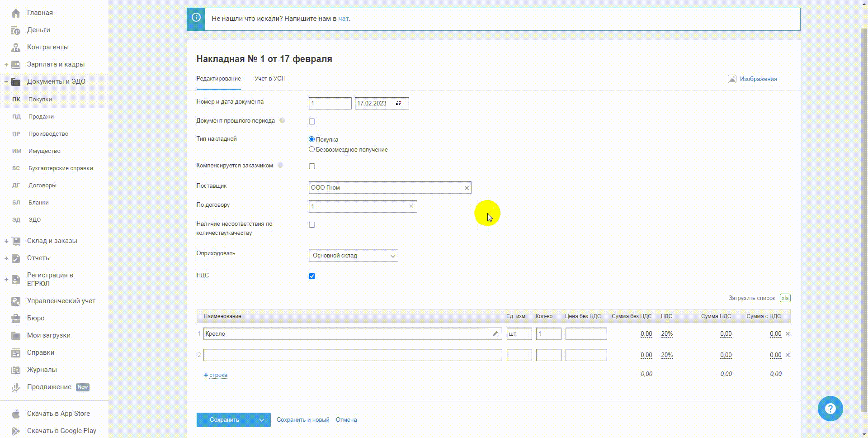The image size is (868, 438).
Task: Expand Отчеты plus sign
Action: [x=6, y=258]
